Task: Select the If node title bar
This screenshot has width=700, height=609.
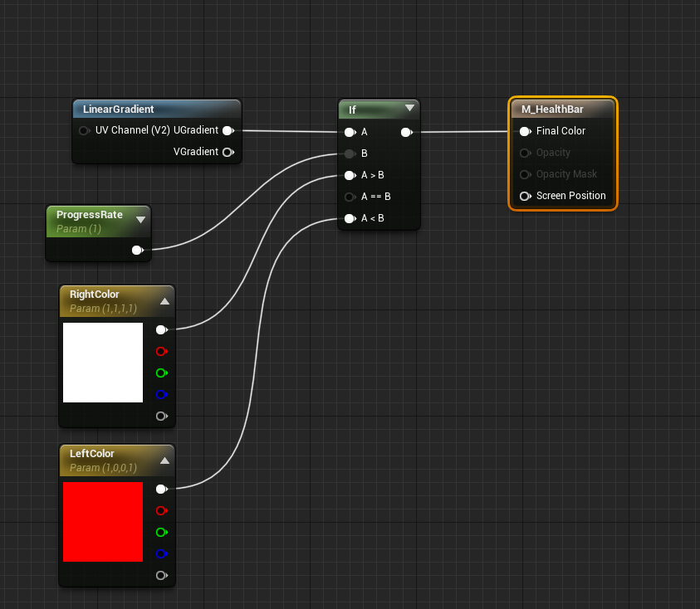Action: pyautogui.click(x=379, y=110)
